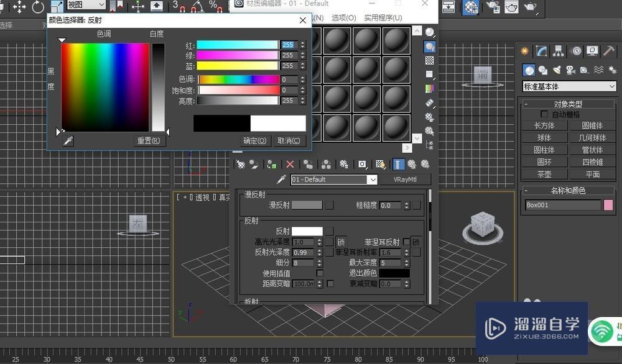Toggle the checkered sample slot Background icon

click(x=429, y=60)
